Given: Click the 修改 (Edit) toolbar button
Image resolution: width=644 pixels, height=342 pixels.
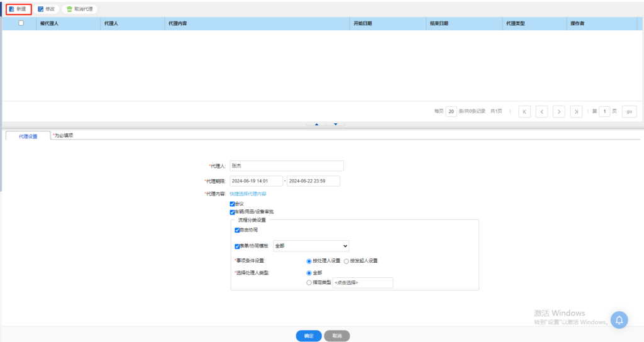Looking at the screenshot, I should coord(47,9).
